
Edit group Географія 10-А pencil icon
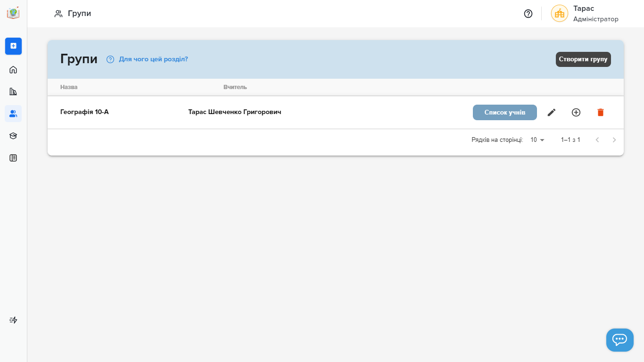[x=552, y=112]
